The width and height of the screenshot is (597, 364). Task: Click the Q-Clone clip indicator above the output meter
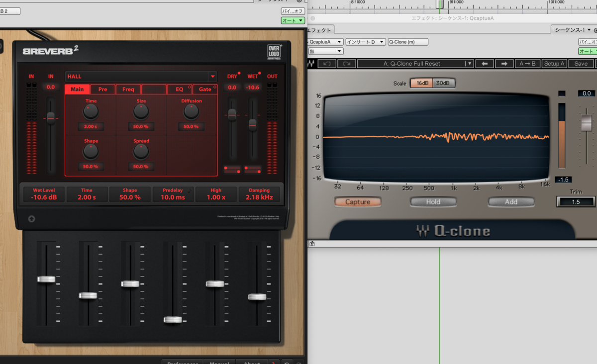point(562,93)
